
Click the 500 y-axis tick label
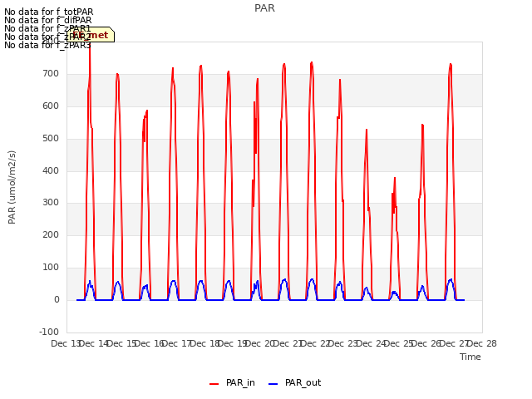(51, 139)
